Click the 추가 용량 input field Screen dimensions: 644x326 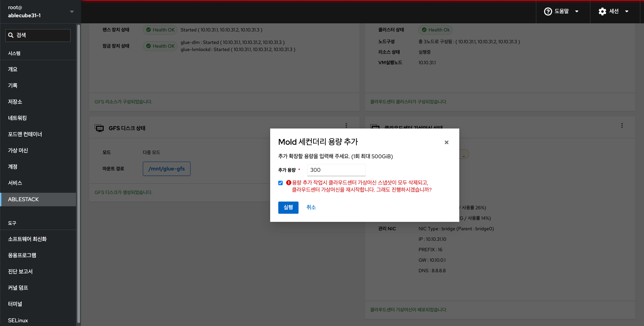click(336, 170)
